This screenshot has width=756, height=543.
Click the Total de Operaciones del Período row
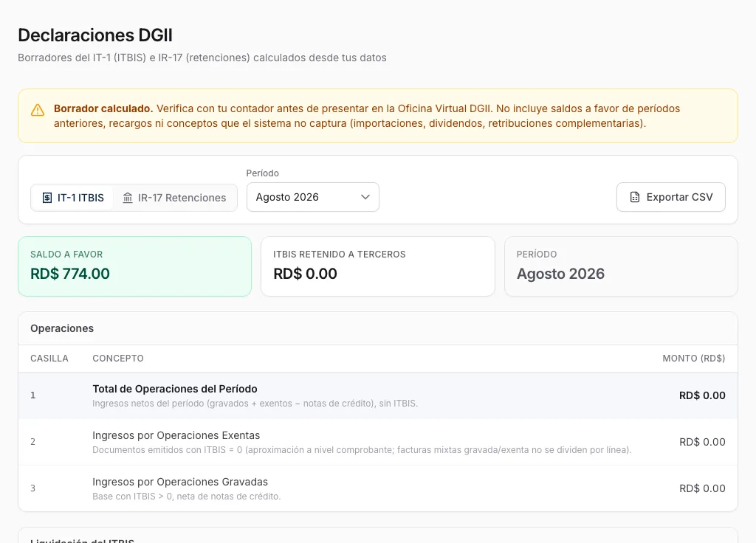click(378, 395)
